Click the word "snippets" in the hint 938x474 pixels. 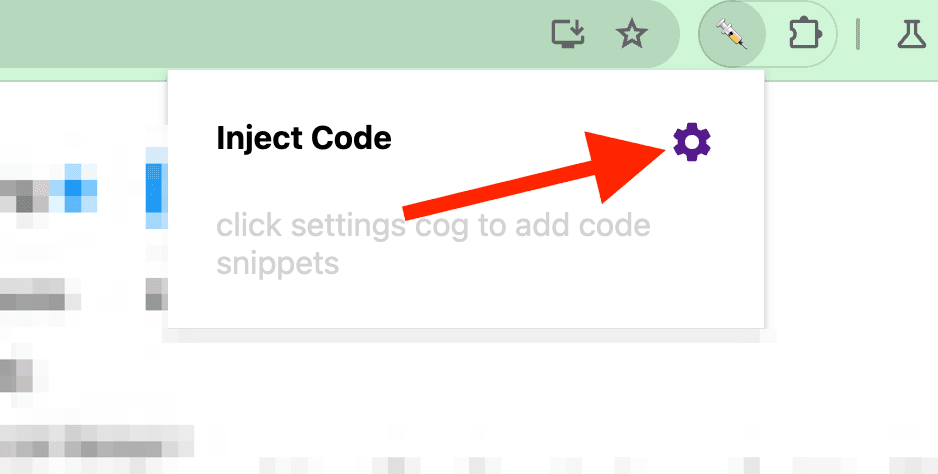pos(278,263)
